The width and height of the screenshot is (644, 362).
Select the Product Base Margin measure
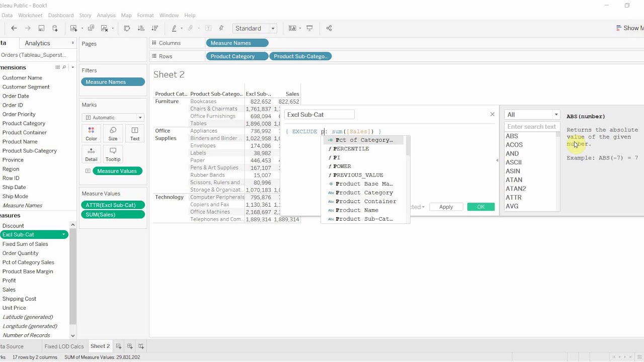click(28, 271)
